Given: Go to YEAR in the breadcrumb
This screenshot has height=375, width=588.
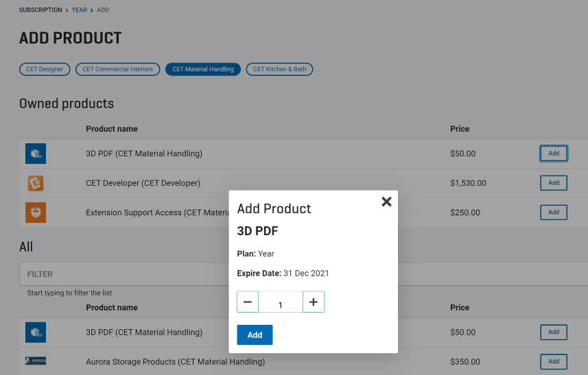Looking at the screenshot, I should point(79,10).
